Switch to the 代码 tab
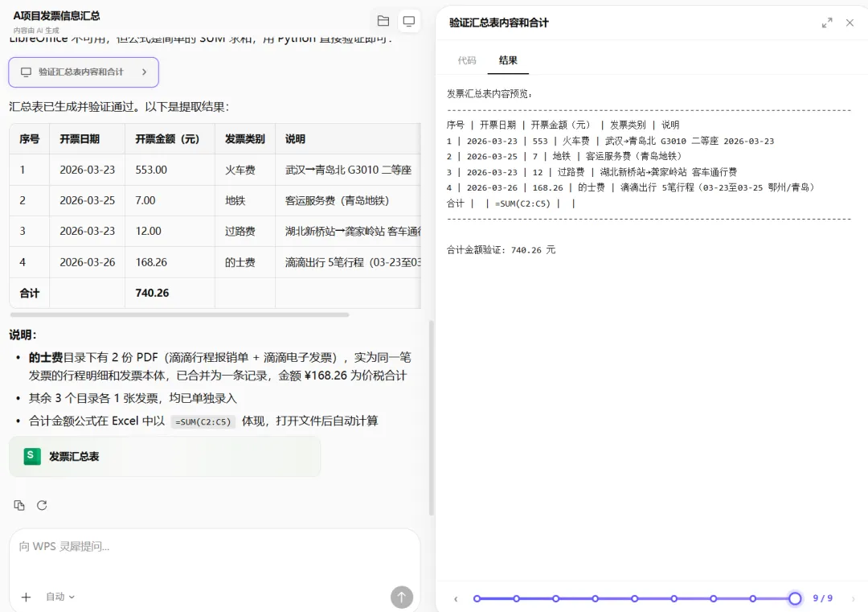 click(467, 60)
